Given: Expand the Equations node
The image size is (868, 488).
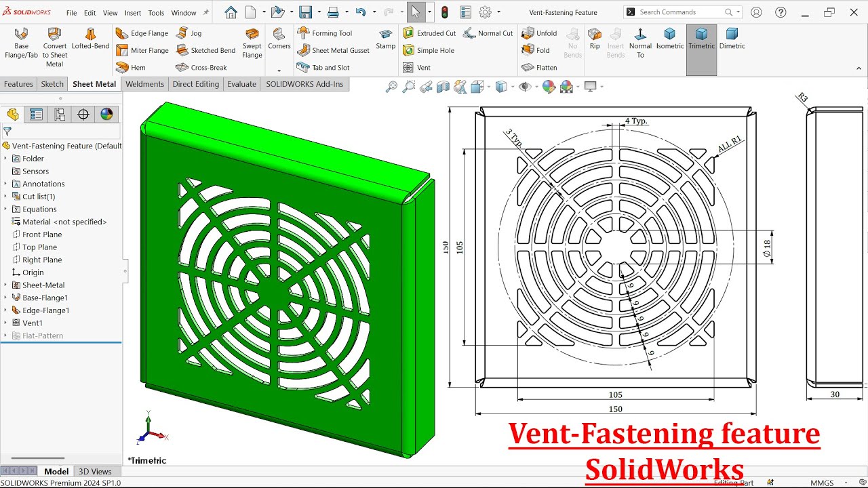Looking at the screenshot, I should [5, 209].
